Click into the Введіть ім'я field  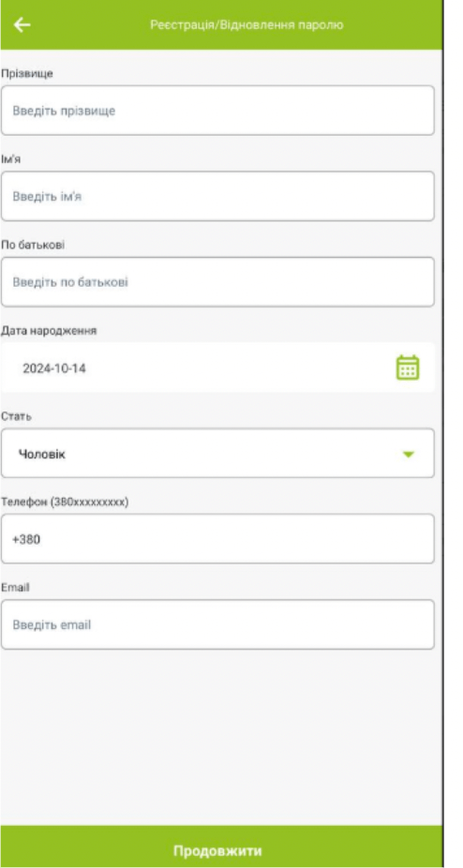(217, 196)
